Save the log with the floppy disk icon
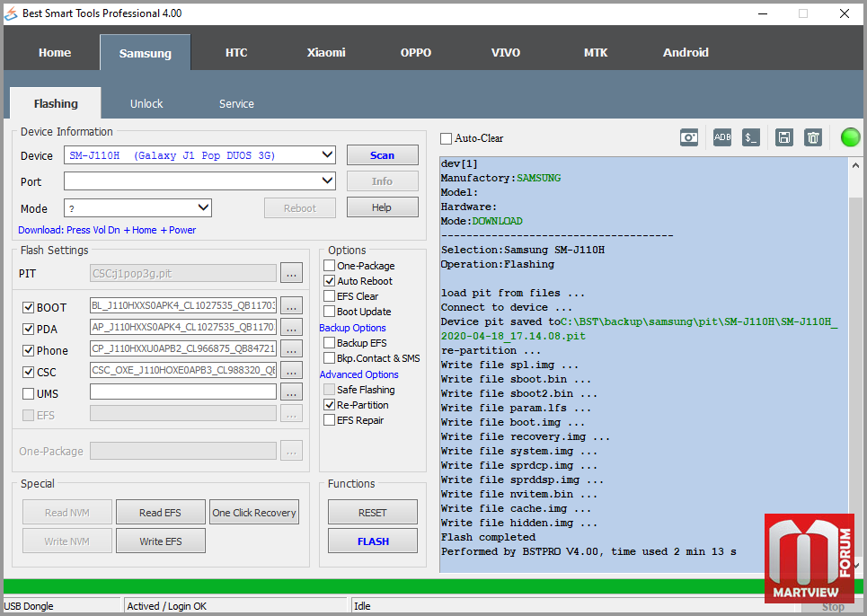 pyautogui.click(x=784, y=137)
